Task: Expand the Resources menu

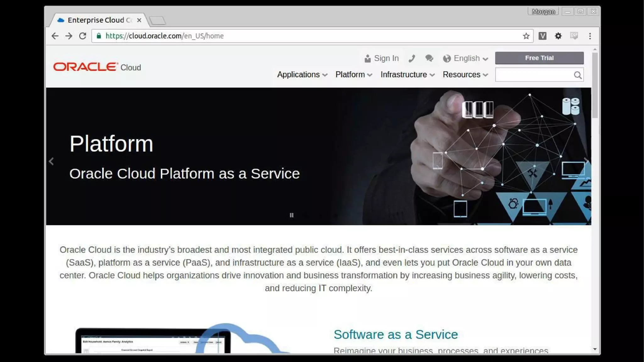Action: point(465,75)
